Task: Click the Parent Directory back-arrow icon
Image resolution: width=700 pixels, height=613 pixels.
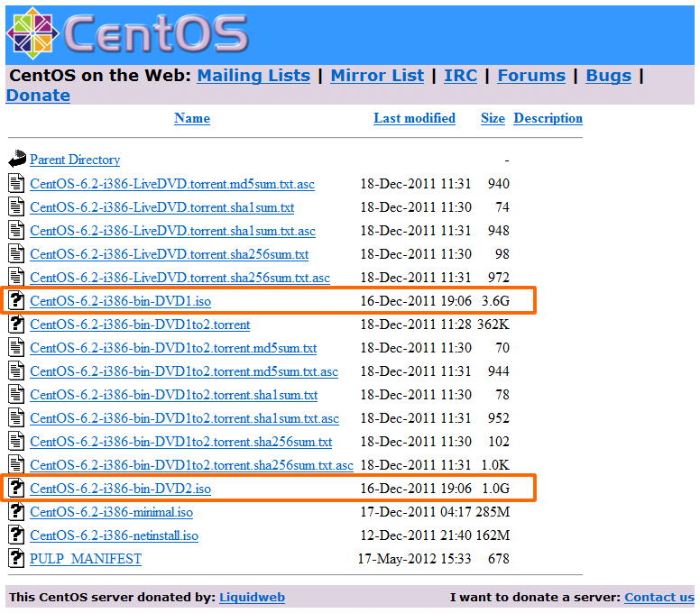Action: tap(17, 160)
